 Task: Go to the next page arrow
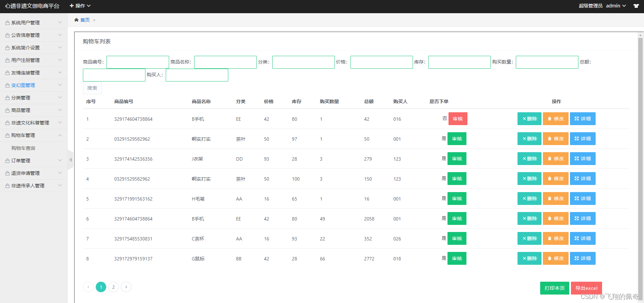(x=126, y=287)
